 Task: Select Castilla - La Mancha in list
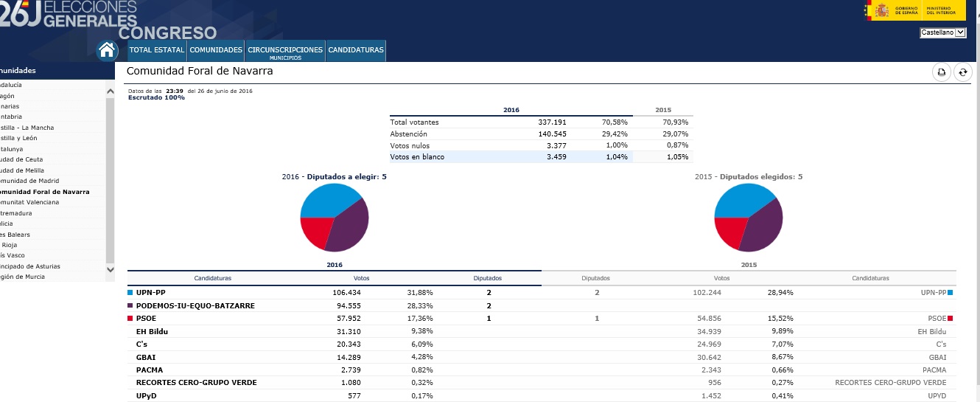pyautogui.click(x=27, y=128)
